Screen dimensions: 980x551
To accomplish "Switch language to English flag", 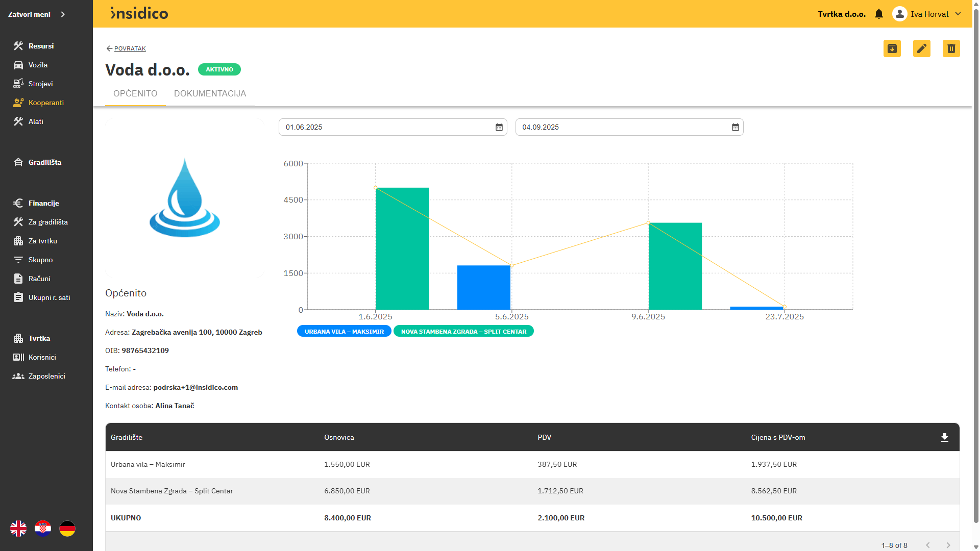I will (18, 529).
